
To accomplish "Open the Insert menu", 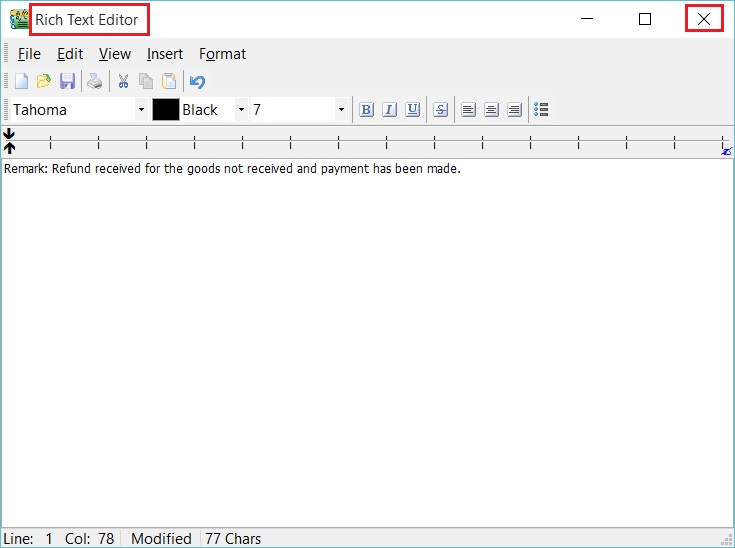I will (165, 54).
